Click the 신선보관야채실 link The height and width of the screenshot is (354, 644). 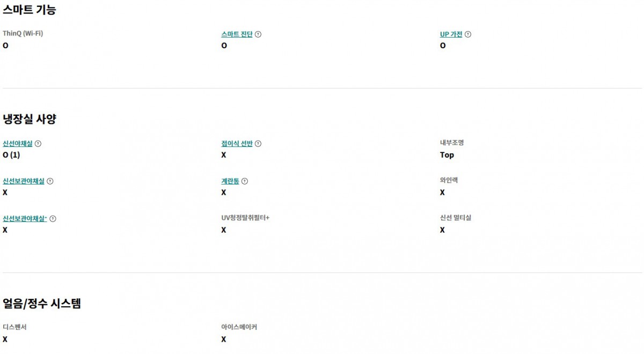[x=24, y=181]
